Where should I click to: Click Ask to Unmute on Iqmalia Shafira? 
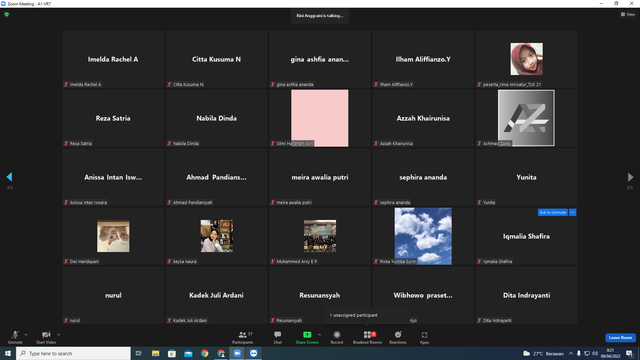click(553, 212)
